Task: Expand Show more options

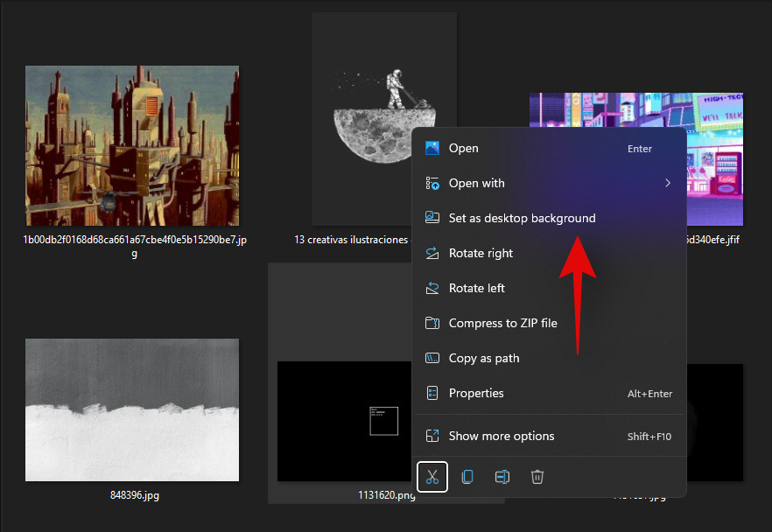Action: pyautogui.click(x=501, y=436)
